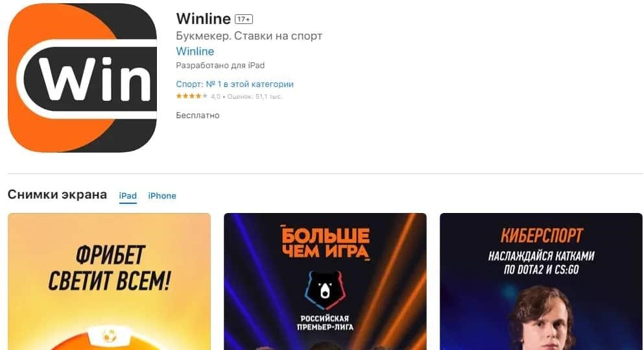Switch to the iPad screenshots tab
Viewport: 644px width, 350px height.
pos(128,195)
